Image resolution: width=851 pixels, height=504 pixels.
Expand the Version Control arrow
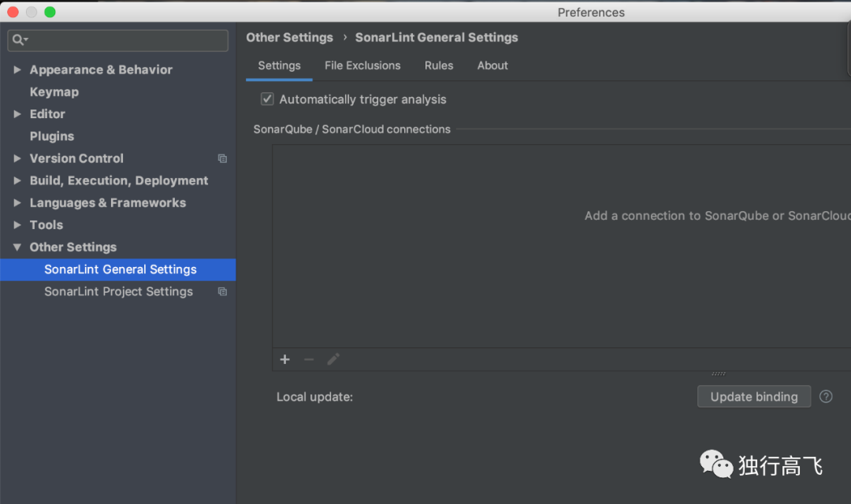coord(17,158)
